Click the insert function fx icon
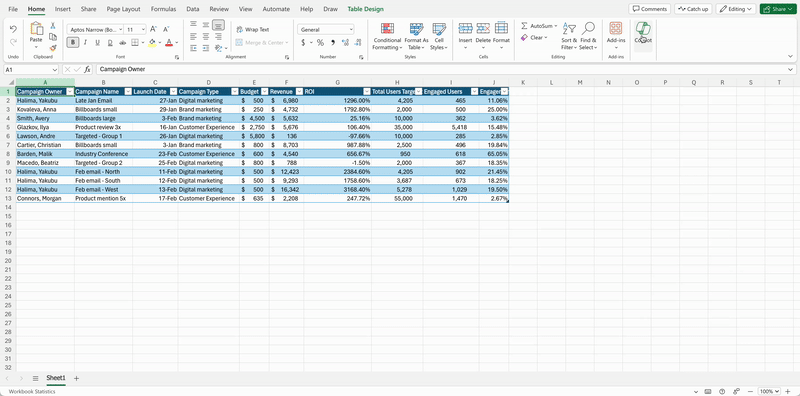Image resolution: width=800 pixels, height=396 pixels. [88, 69]
